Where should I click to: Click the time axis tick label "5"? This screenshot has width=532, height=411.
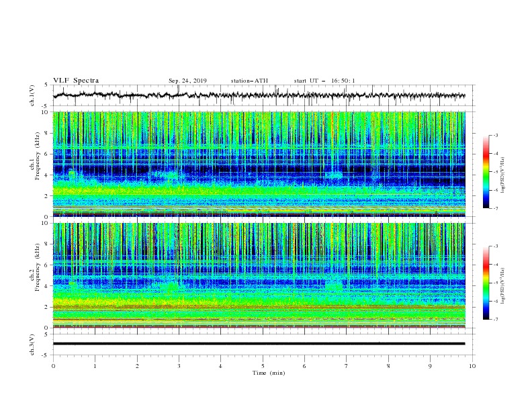263,366
